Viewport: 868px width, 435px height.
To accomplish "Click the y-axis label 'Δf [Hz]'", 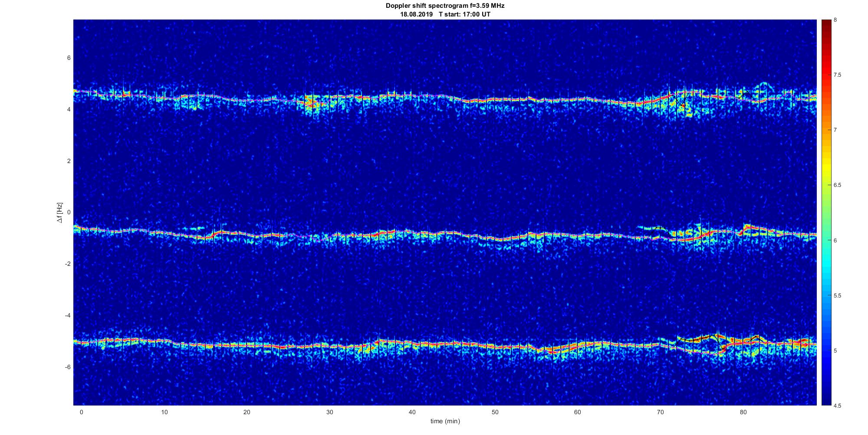I will point(60,213).
